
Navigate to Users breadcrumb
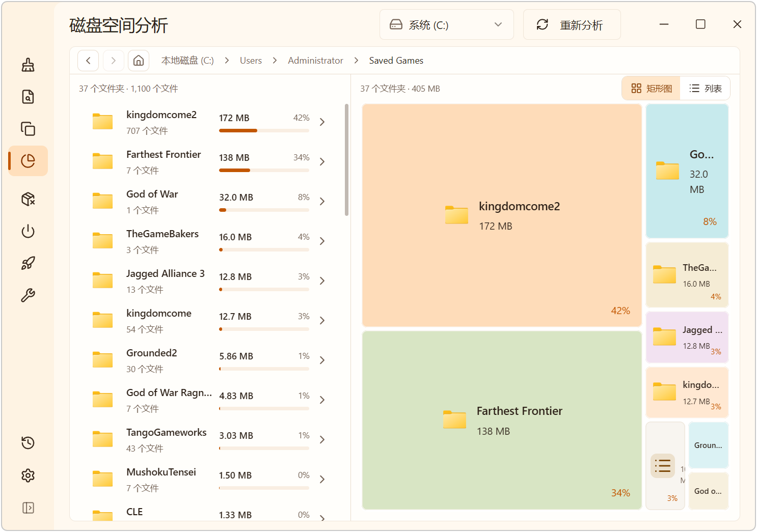coord(251,61)
